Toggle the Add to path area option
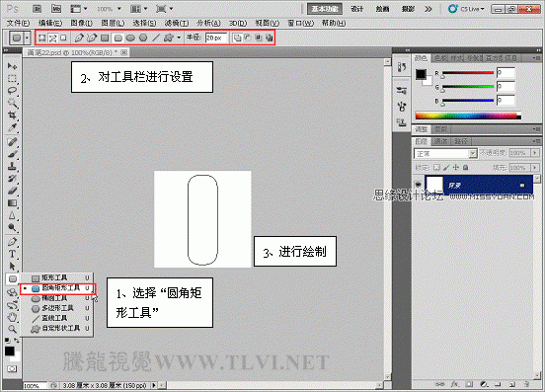 tap(237, 38)
